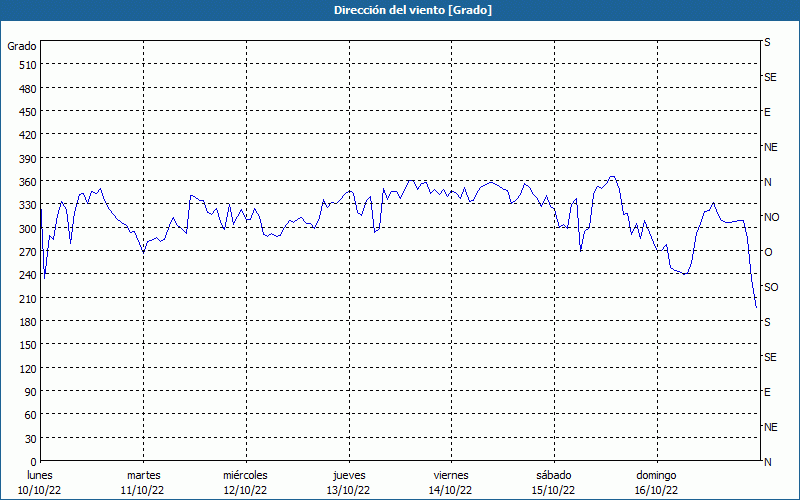This screenshot has width=800, height=500.
Task: Click the 'domingo' day label
Action: point(656,475)
